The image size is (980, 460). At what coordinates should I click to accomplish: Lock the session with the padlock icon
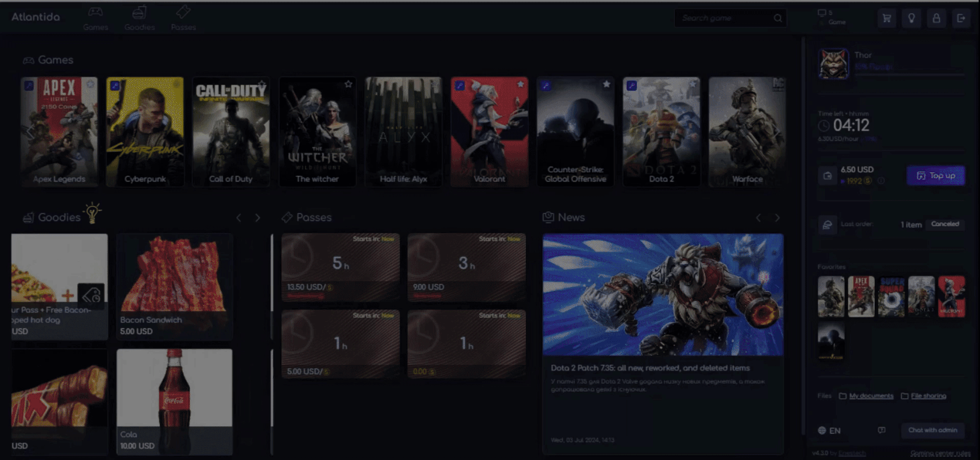tap(936, 18)
